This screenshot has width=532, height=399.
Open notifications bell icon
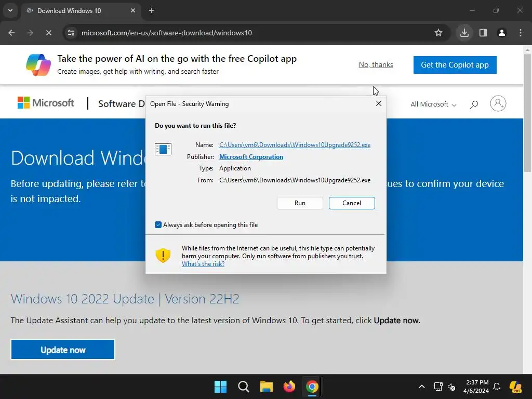click(x=497, y=387)
